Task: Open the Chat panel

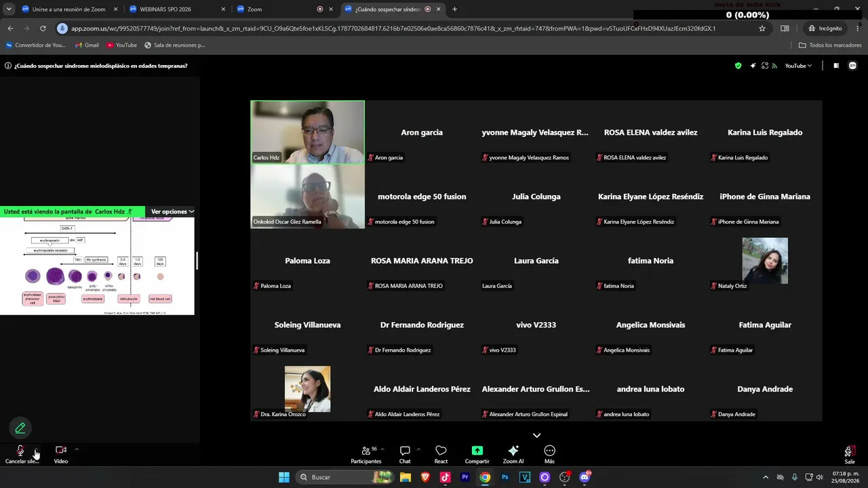Action: 405,454
